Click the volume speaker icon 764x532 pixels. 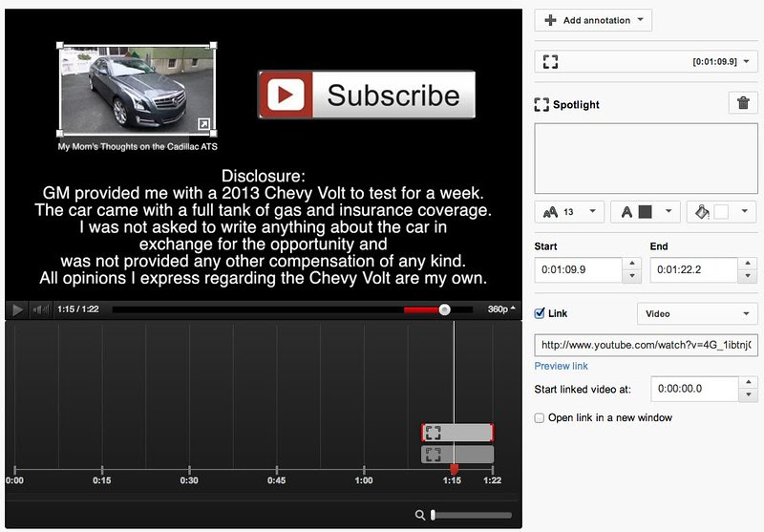(41, 309)
